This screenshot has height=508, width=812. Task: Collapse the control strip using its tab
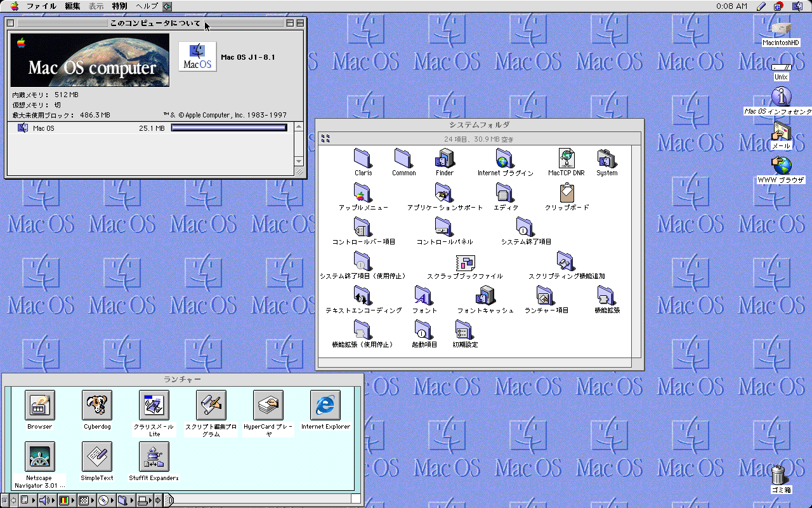pos(169,500)
